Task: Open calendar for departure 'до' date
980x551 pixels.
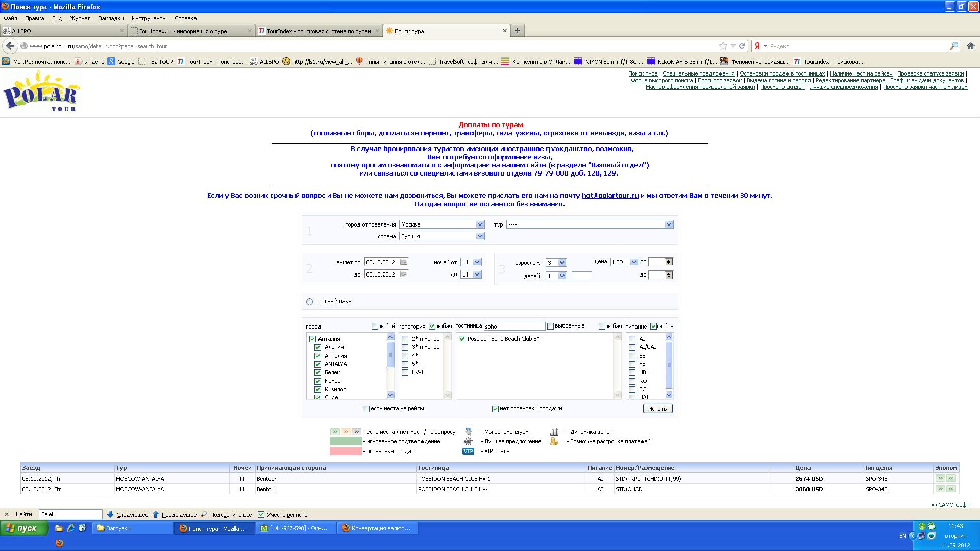Action: 404,274
